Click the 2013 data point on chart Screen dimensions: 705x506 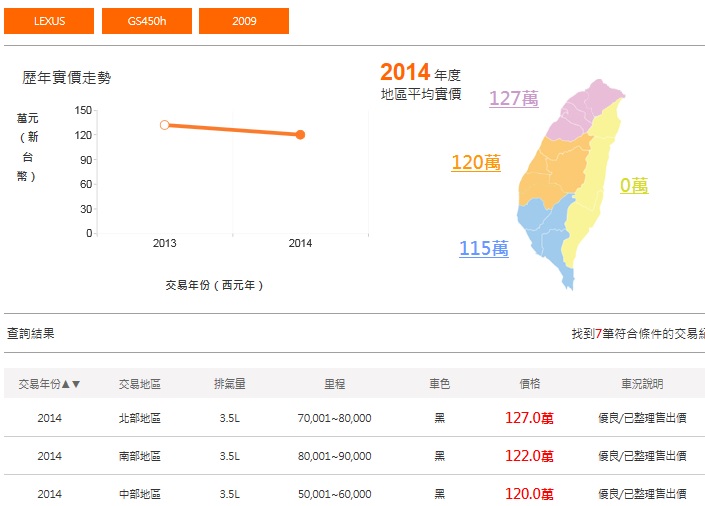pyautogui.click(x=165, y=125)
